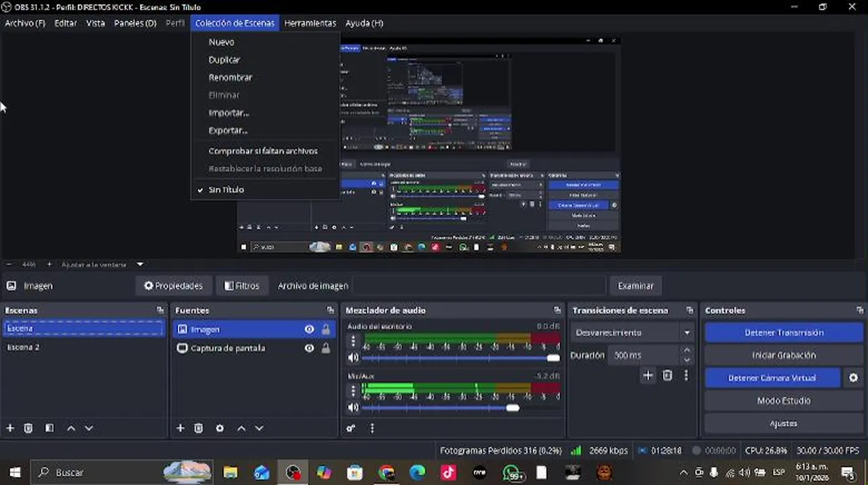This screenshot has width=868, height=485.
Task: Enable Modo Estudio
Action: point(784,401)
